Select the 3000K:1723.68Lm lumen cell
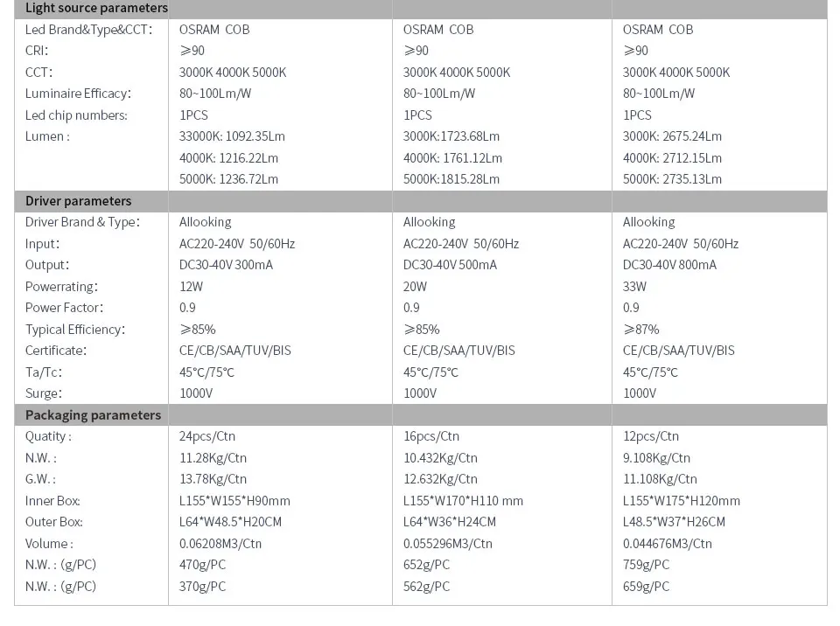 tap(451, 136)
